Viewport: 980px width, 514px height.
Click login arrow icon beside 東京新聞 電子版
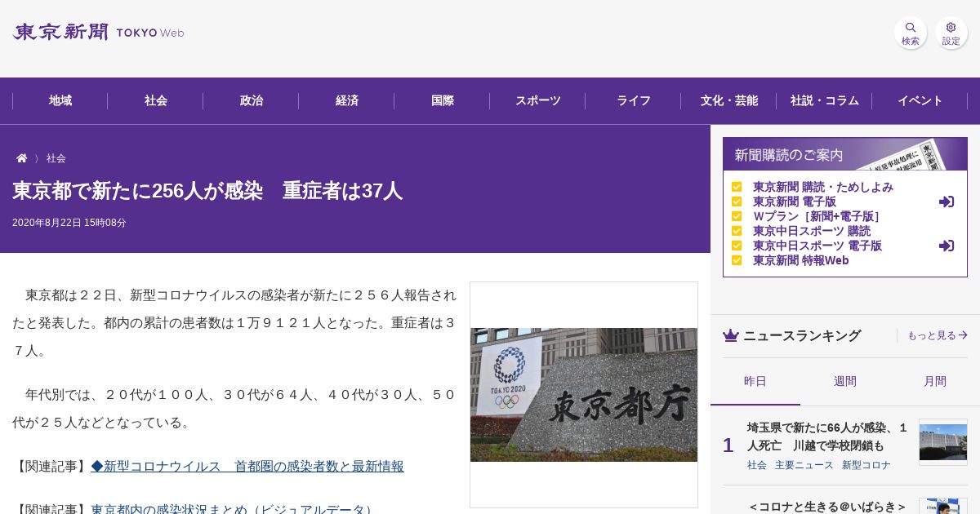[x=947, y=202]
